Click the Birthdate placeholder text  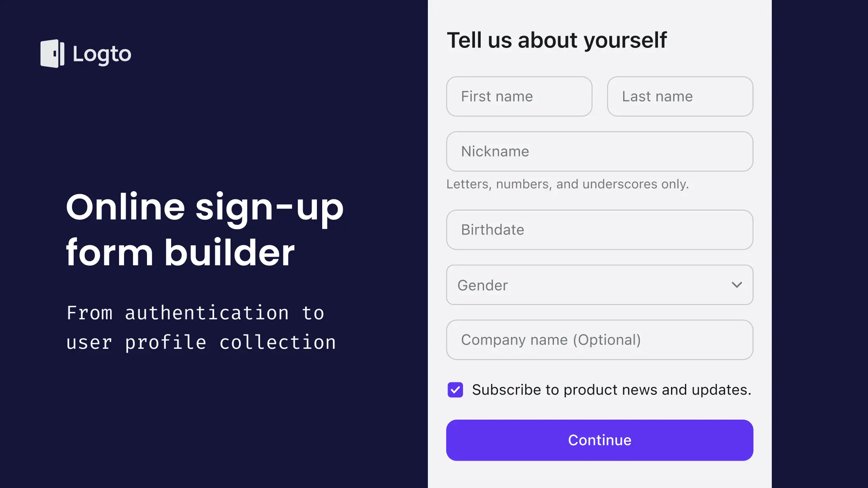[493, 230]
